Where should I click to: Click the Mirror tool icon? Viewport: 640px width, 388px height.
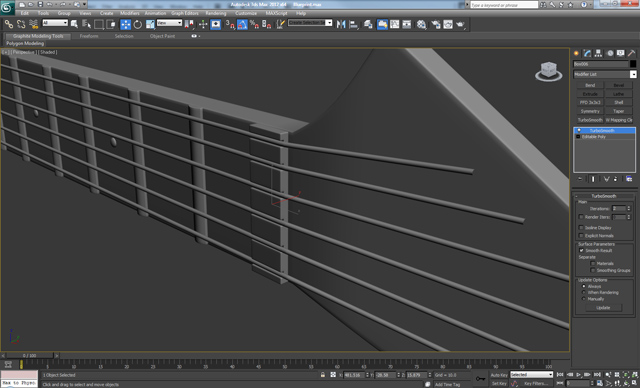[341, 24]
